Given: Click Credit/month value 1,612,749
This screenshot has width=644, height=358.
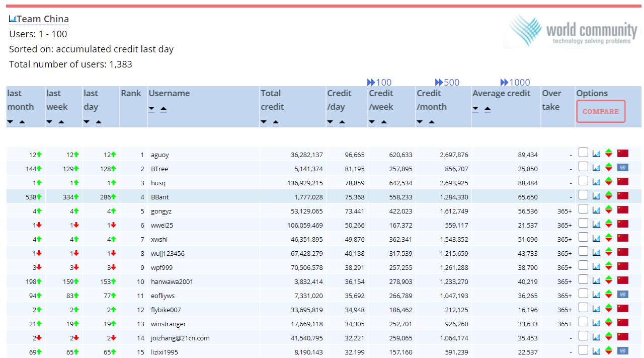Looking at the screenshot, I should point(454,211).
